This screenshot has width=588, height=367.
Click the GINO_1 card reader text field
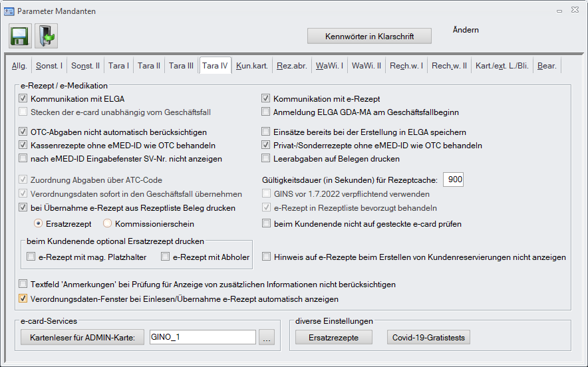tap(203, 338)
